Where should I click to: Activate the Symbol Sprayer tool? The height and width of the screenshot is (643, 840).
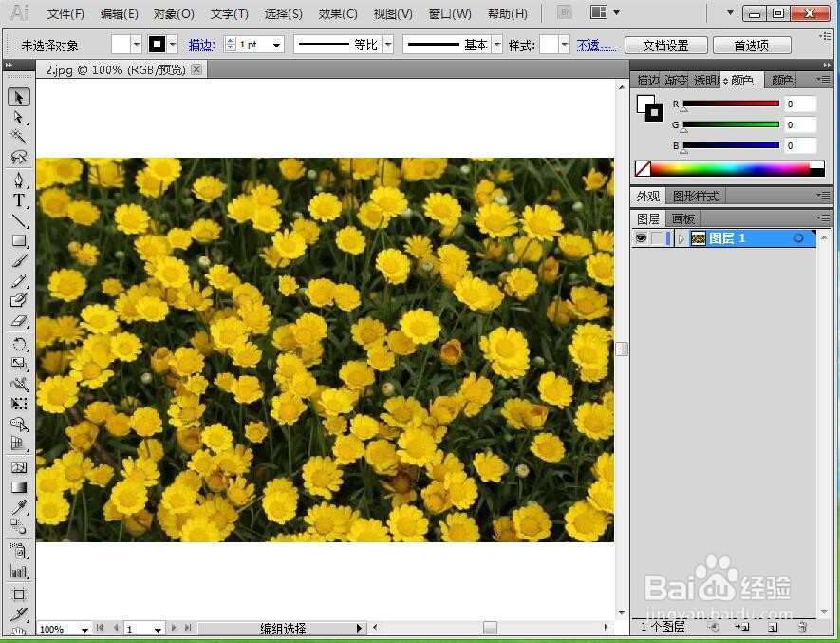click(x=19, y=550)
